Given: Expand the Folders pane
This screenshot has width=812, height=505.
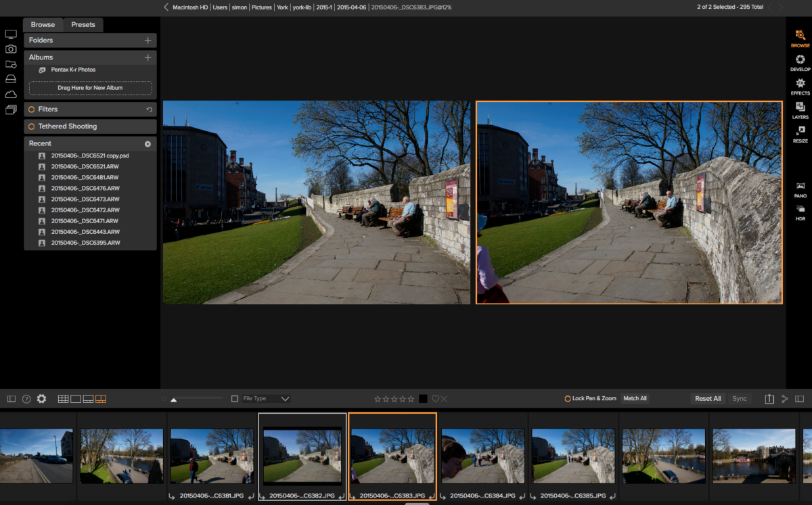Looking at the screenshot, I should [x=90, y=41].
